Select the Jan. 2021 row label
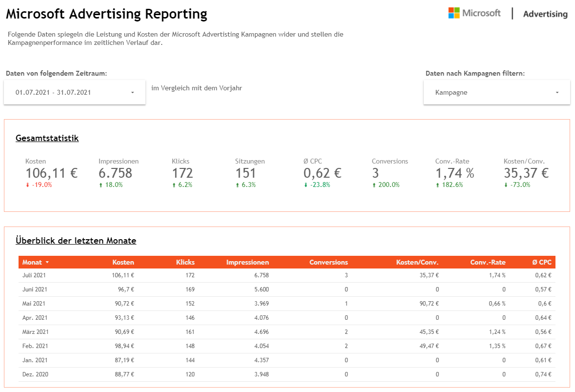Image resolution: width=575 pixels, height=392 pixels. coord(35,360)
